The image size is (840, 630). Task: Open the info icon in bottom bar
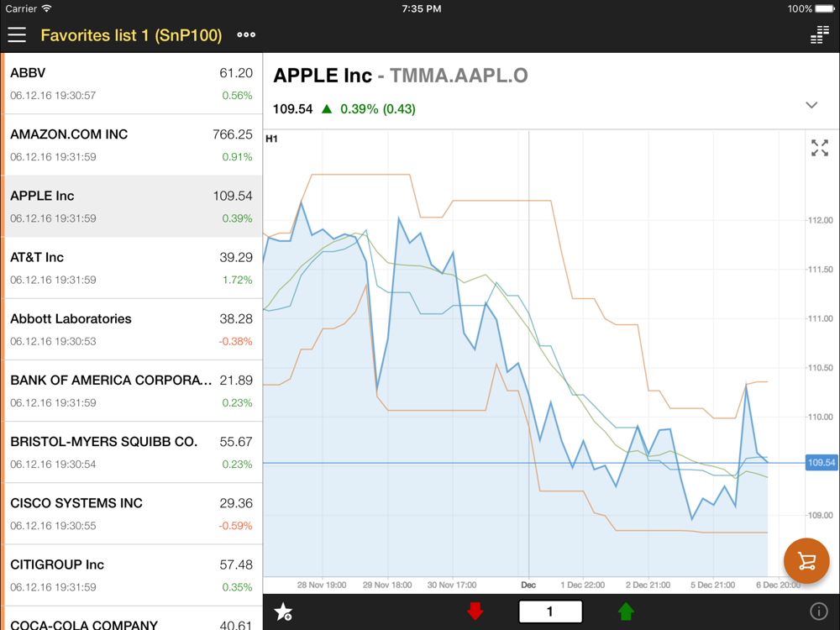818,612
